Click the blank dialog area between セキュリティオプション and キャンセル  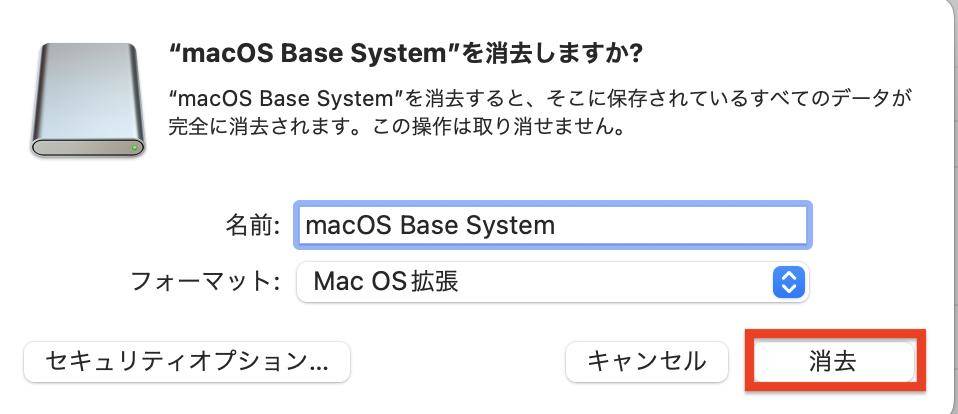pos(457,361)
